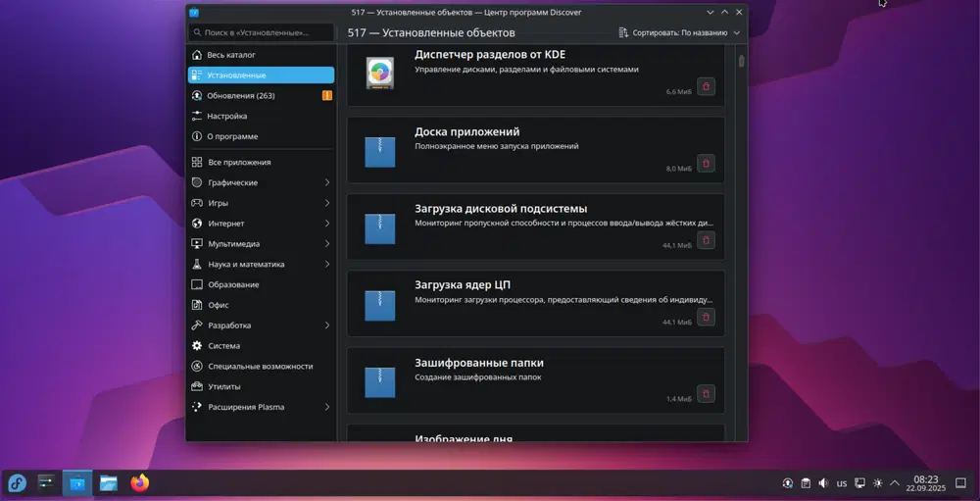Open О программе page
Viewport: 980px width, 501px height.
[261, 136]
